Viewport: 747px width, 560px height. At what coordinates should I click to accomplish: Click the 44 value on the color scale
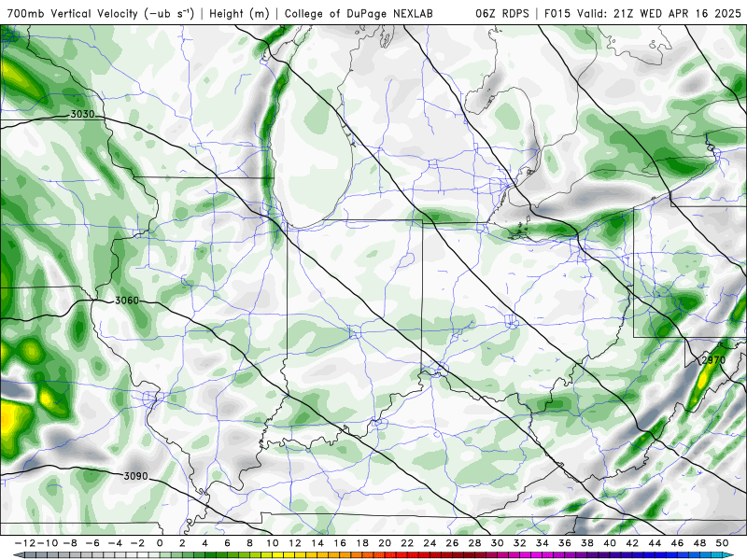655,543
